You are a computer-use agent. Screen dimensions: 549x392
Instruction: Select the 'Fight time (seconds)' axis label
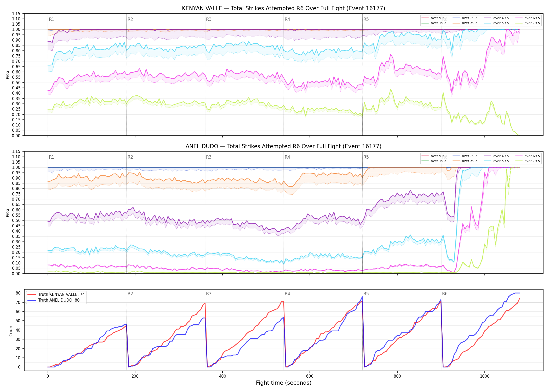[x=284, y=383]
